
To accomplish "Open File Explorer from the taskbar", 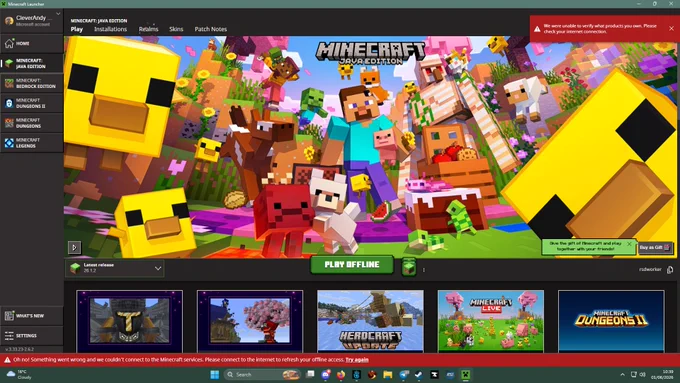I will coord(387,374).
